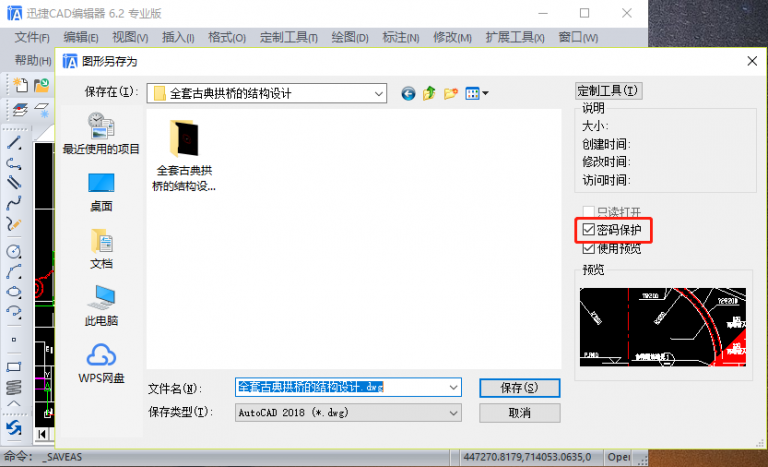Click the Back arrow icon in save dialog
The width and height of the screenshot is (768, 467).
[x=408, y=93]
